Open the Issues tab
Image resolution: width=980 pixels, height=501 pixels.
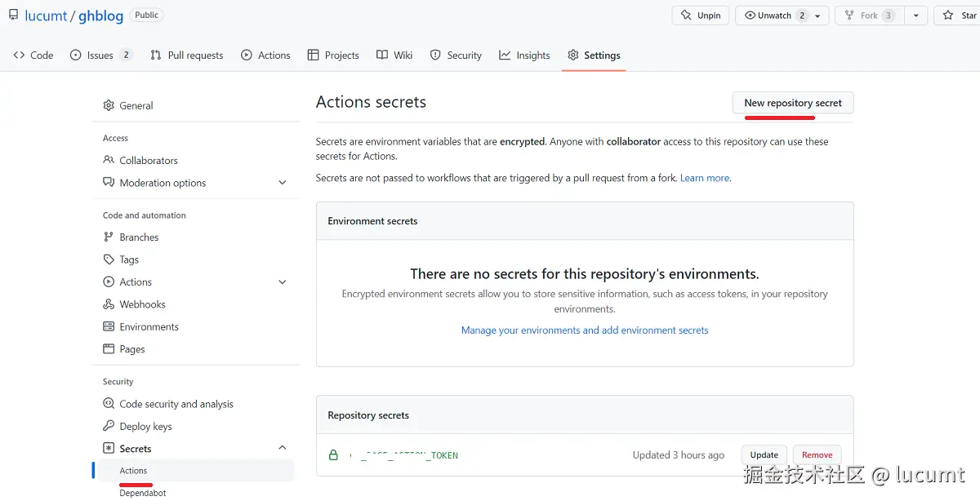[101, 55]
